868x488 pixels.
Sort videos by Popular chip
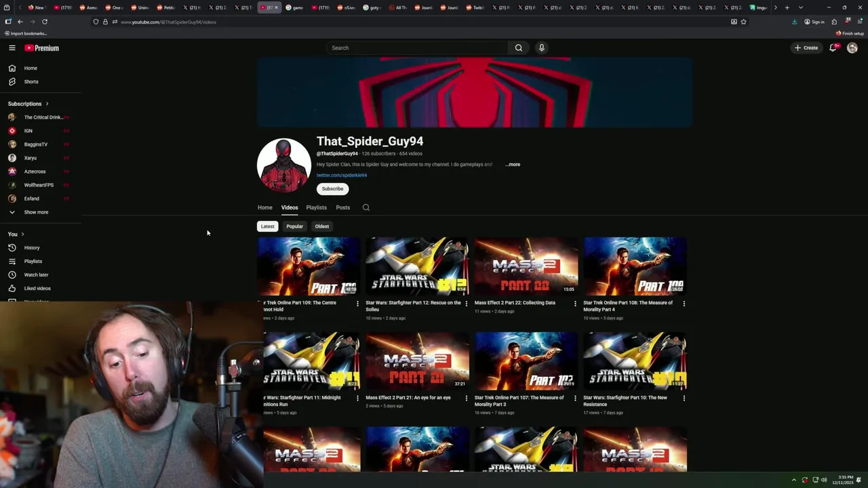point(294,226)
